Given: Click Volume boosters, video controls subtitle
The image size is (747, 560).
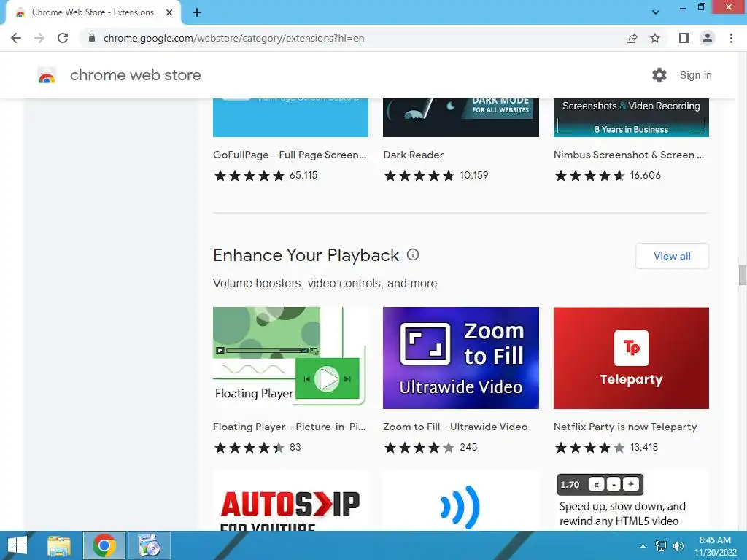Looking at the screenshot, I should [325, 284].
